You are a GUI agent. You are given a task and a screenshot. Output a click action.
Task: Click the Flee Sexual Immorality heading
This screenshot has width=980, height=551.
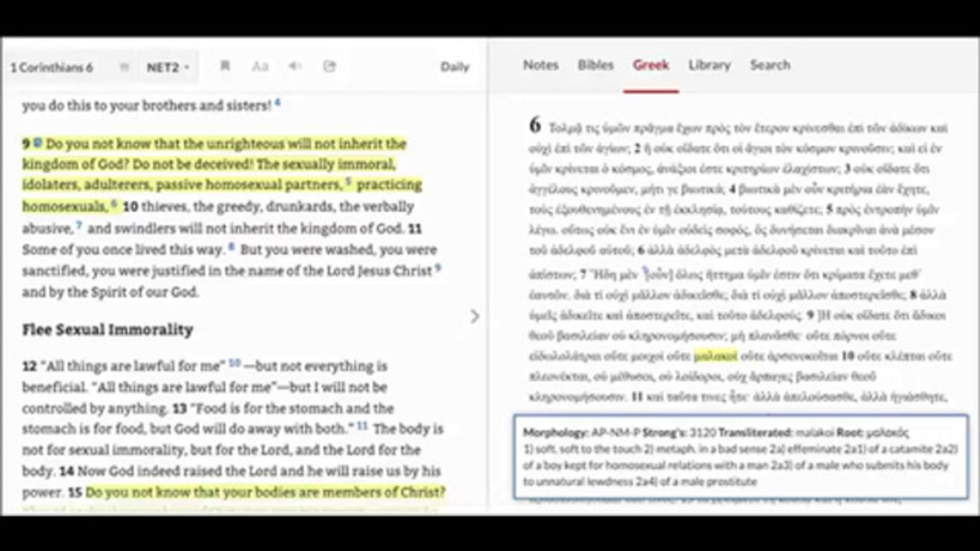tap(107, 330)
